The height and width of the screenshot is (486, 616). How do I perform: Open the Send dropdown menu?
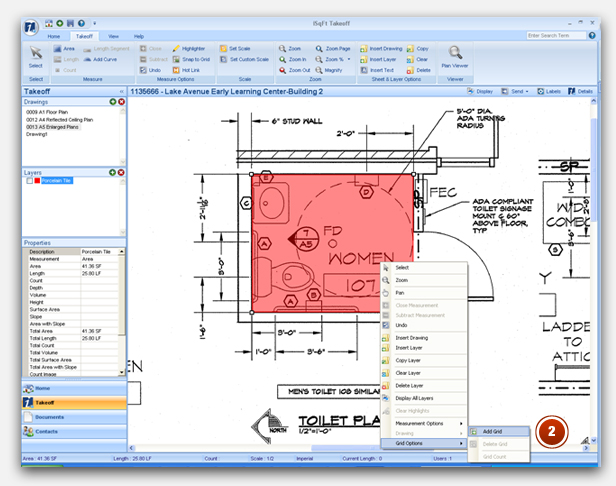coord(515,91)
